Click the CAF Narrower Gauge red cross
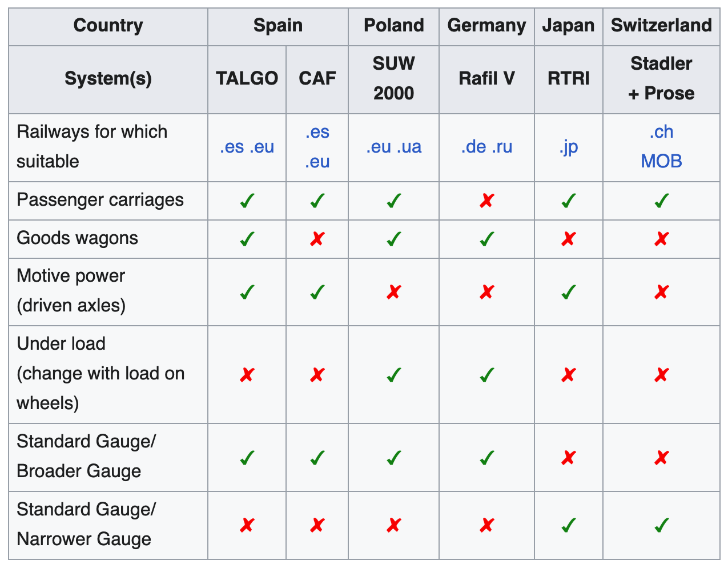 pos(317,525)
